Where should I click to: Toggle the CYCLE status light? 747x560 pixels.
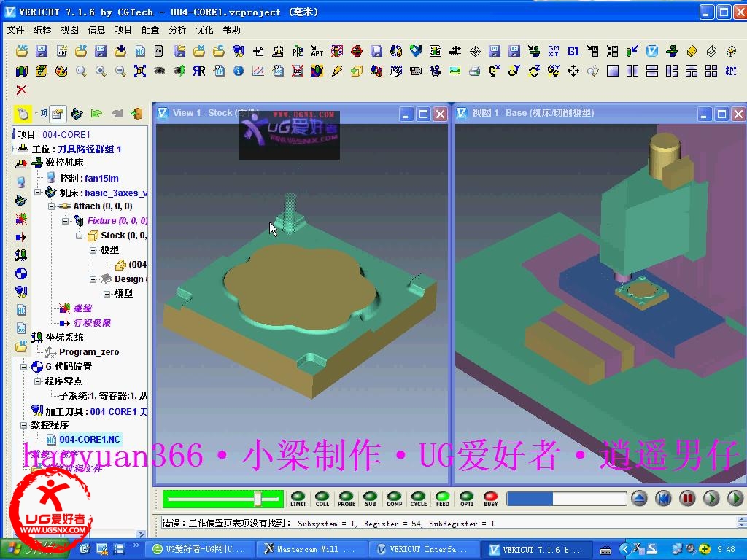pos(418,499)
